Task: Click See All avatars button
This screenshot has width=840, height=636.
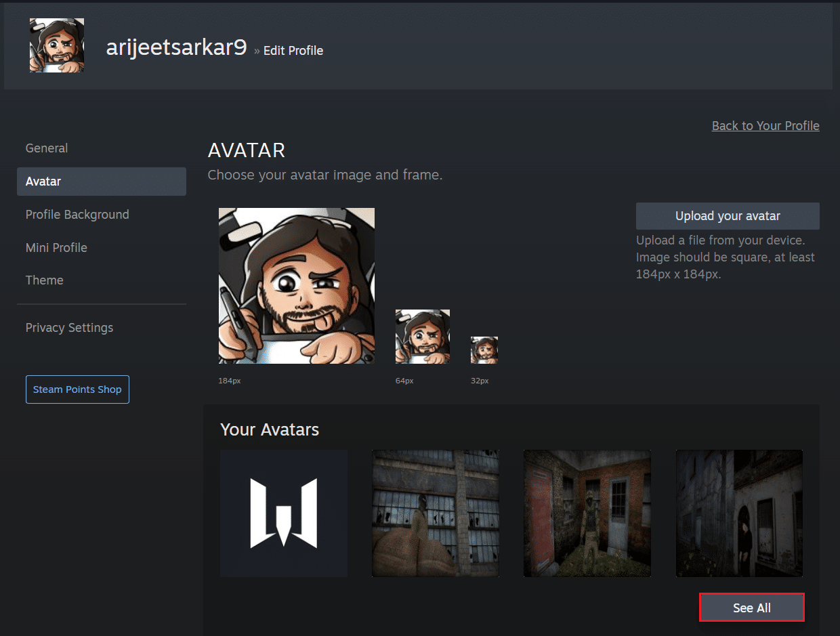Action: point(752,608)
